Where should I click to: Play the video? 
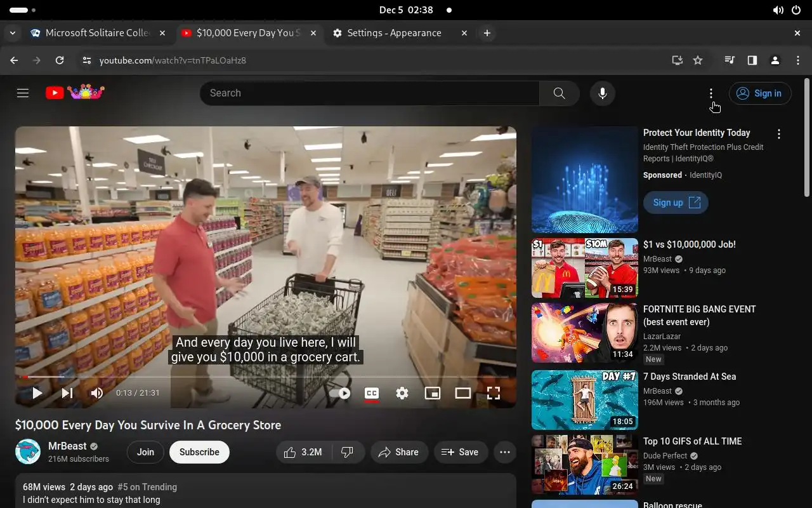(x=37, y=393)
